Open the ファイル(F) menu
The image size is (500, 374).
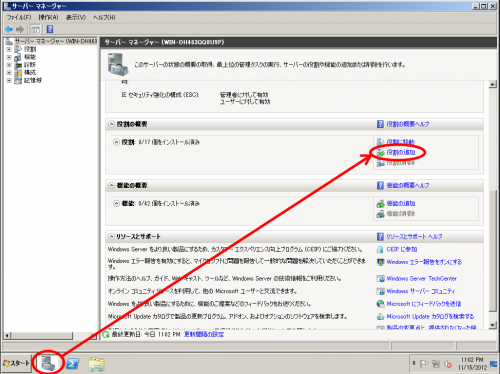coord(19,17)
